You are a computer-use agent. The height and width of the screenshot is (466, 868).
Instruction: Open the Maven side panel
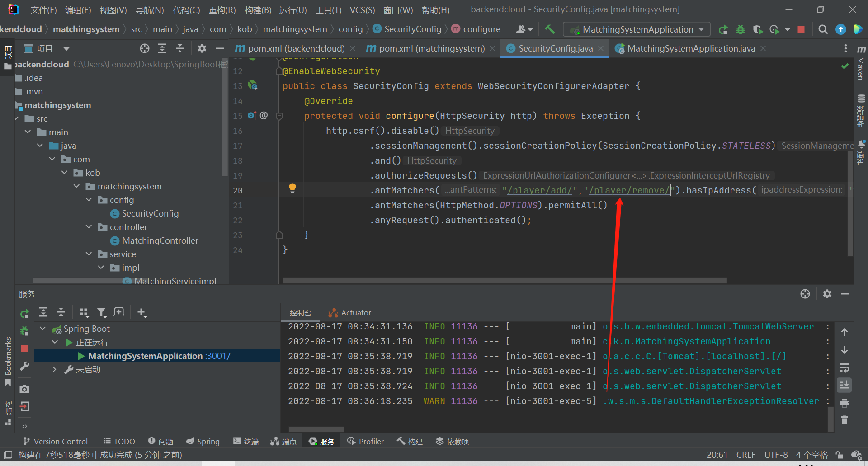click(861, 63)
